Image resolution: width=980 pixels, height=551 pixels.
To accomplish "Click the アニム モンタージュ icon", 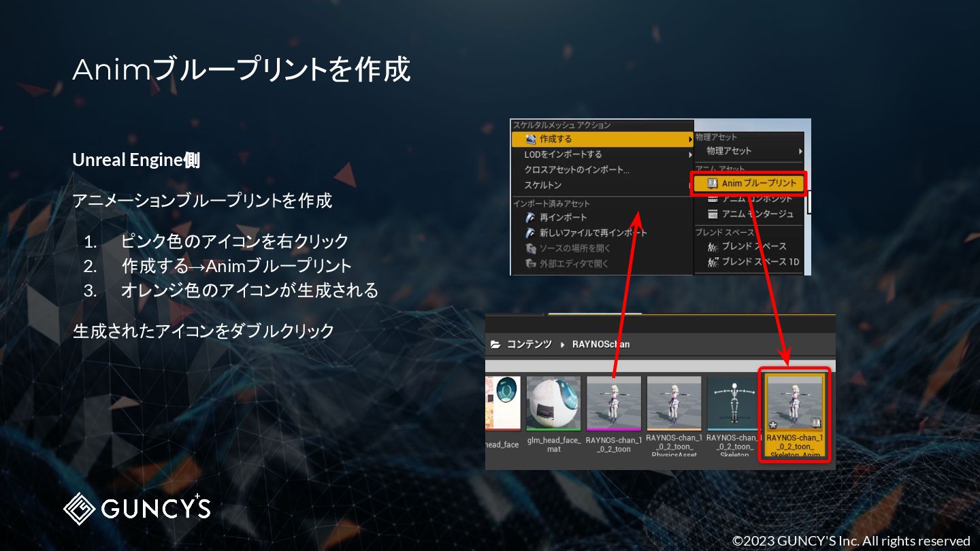I will point(713,214).
